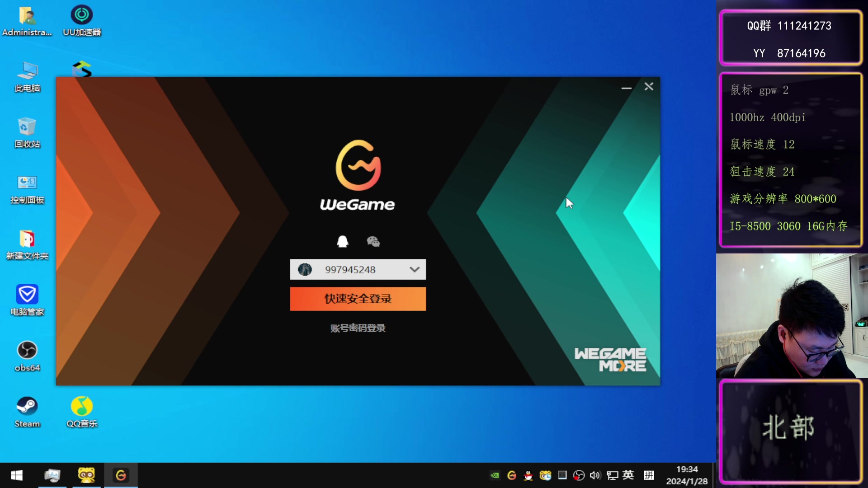The height and width of the screenshot is (488, 868).
Task: Click the show desktop strip at taskbar end
Action: [x=714, y=475]
